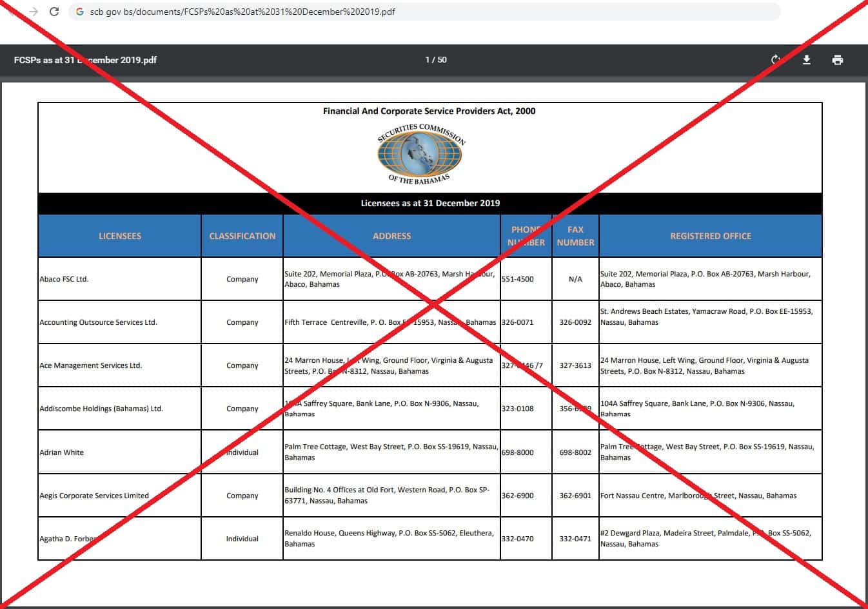868x609 pixels.
Task: Click phone number 323-0108
Action: point(517,409)
